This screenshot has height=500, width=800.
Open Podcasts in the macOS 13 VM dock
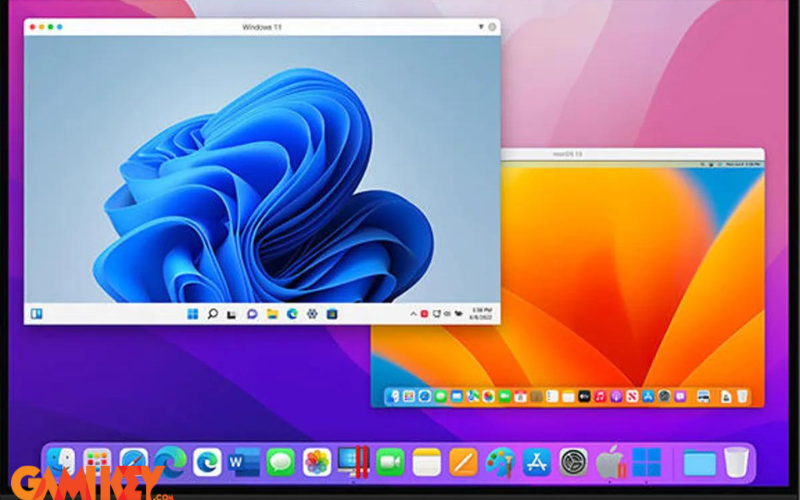point(616,396)
